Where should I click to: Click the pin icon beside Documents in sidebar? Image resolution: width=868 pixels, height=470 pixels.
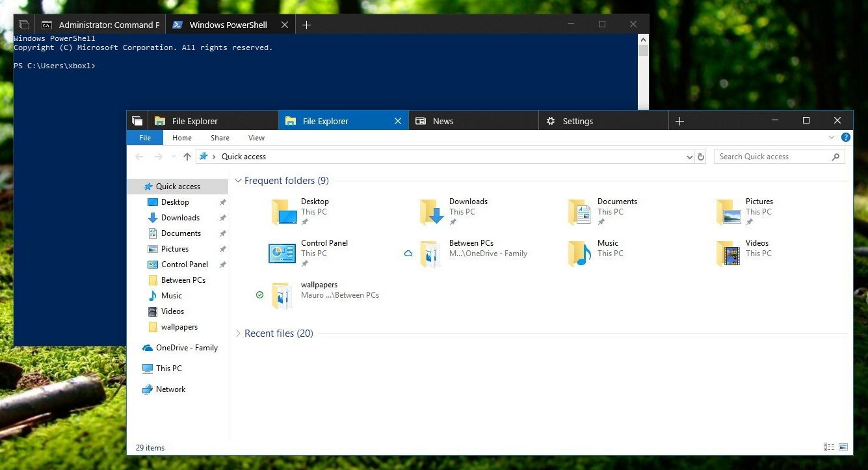point(222,233)
